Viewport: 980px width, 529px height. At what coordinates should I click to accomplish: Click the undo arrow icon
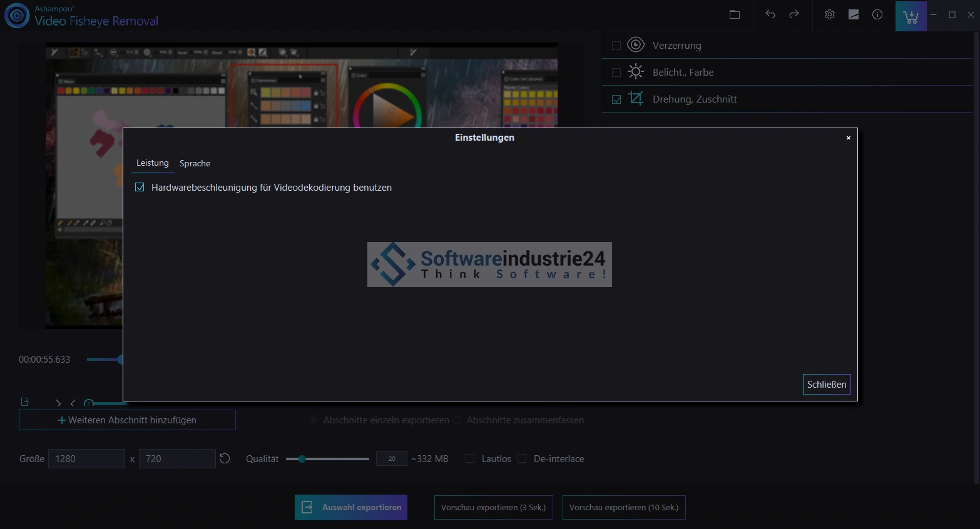pos(770,14)
